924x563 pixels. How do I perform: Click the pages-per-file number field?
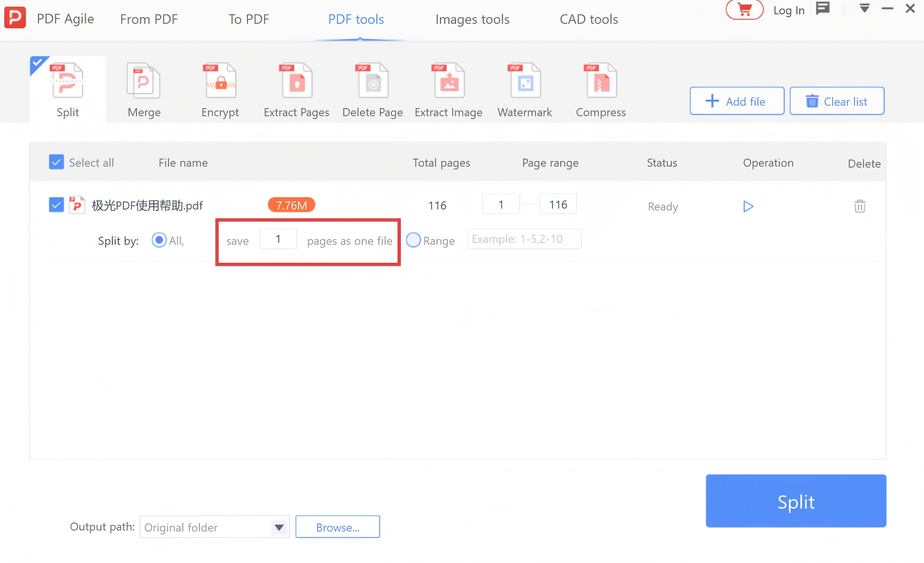click(x=278, y=239)
